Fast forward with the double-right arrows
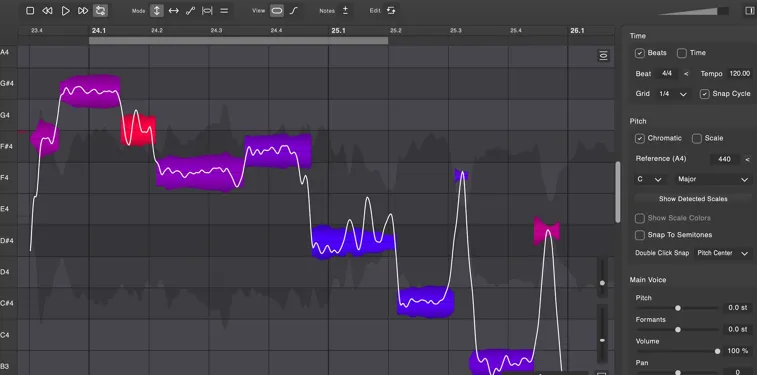Viewport: 757px width, 375px height. [83, 11]
